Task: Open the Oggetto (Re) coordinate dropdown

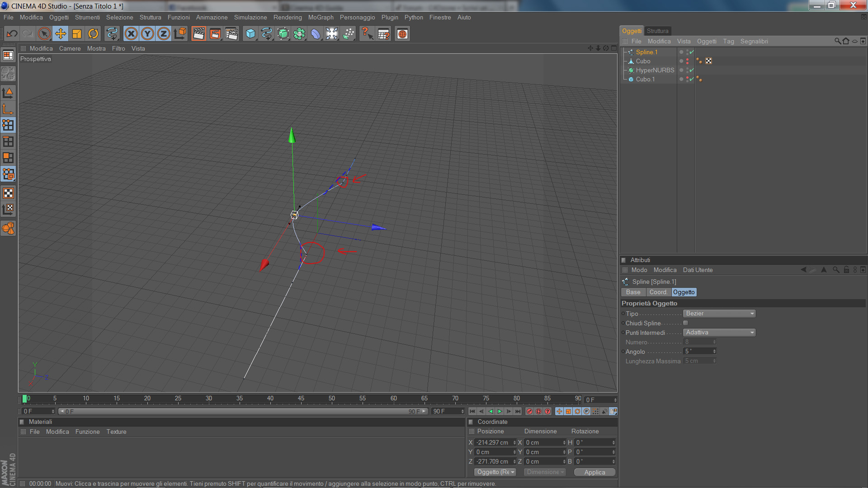Action: [495, 472]
